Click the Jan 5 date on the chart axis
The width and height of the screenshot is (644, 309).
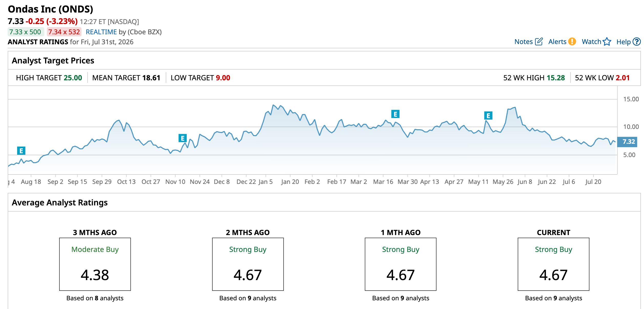[266, 182]
